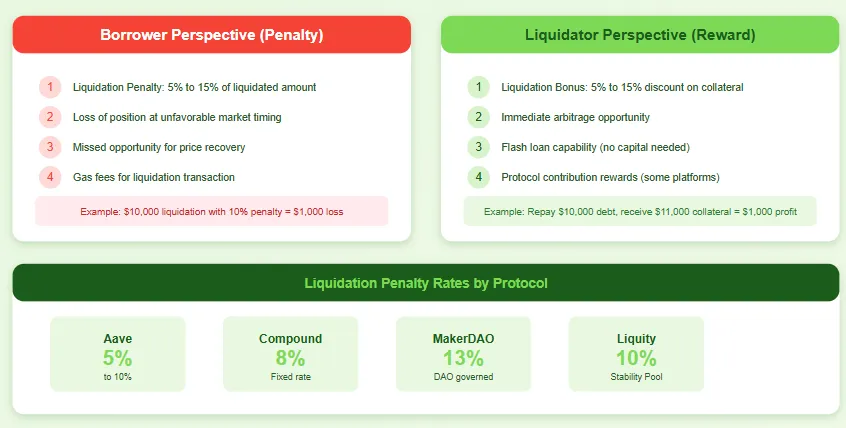Click the $1,000 profit example box
846x428 pixels.
(x=640, y=212)
